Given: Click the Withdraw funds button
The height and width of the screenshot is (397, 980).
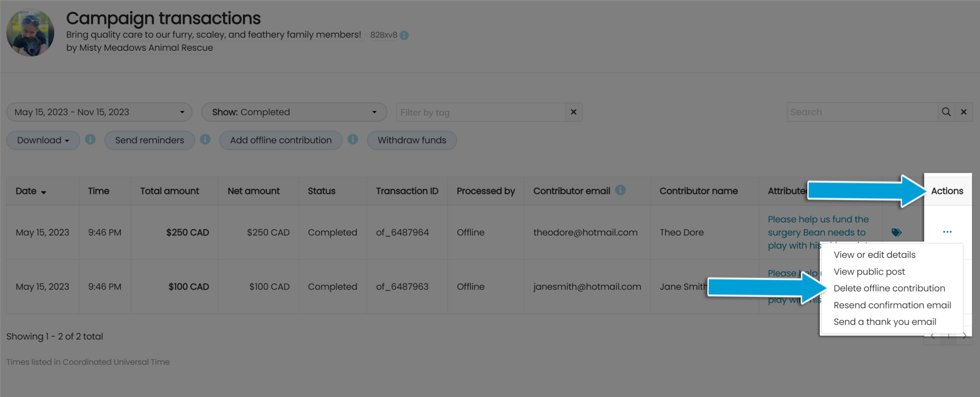Looking at the screenshot, I should 411,140.
